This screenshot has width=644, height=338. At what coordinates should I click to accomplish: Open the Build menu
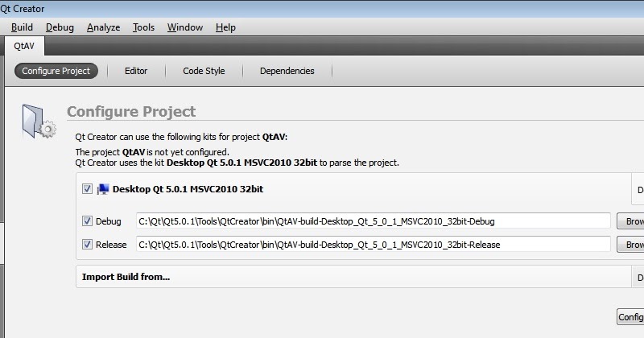coord(22,27)
